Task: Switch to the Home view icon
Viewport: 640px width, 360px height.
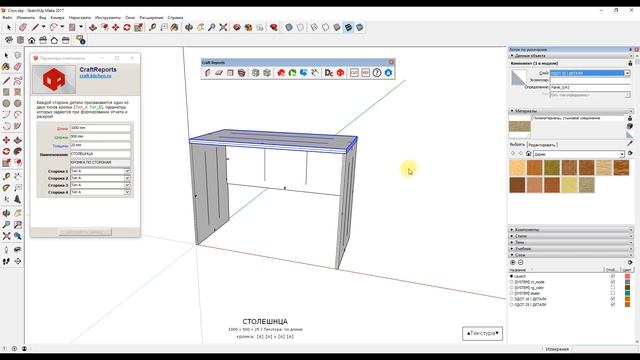Action: click(x=31, y=40)
